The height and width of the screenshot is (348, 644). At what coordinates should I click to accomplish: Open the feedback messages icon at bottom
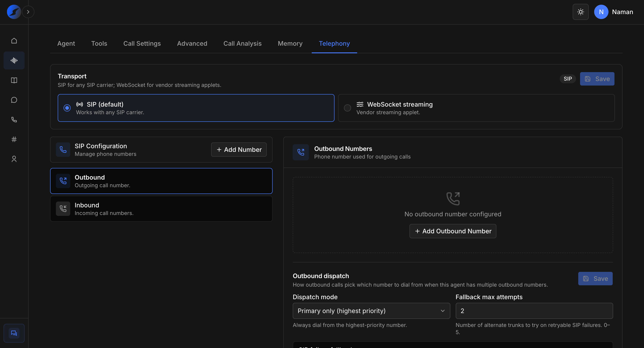coord(14,333)
